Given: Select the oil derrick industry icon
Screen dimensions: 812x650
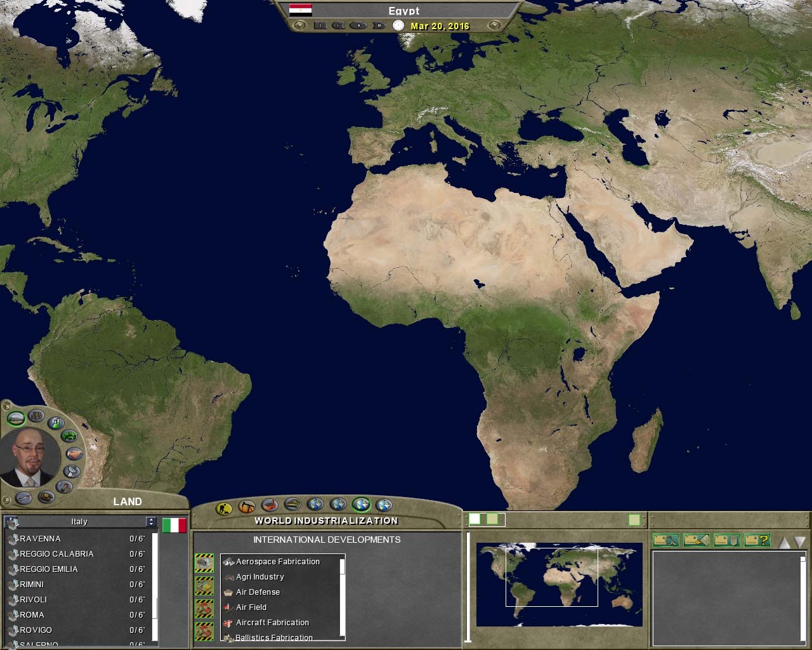Looking at the screenshot, I should [246, 507].
